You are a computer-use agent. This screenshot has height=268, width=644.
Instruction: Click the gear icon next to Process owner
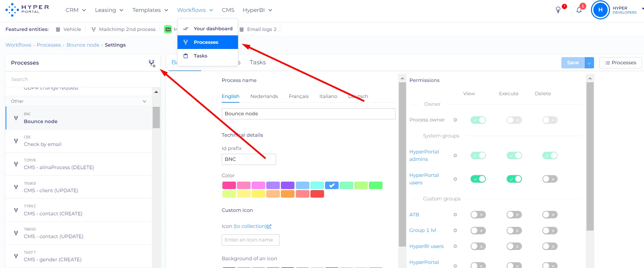(x=455, y=120)
